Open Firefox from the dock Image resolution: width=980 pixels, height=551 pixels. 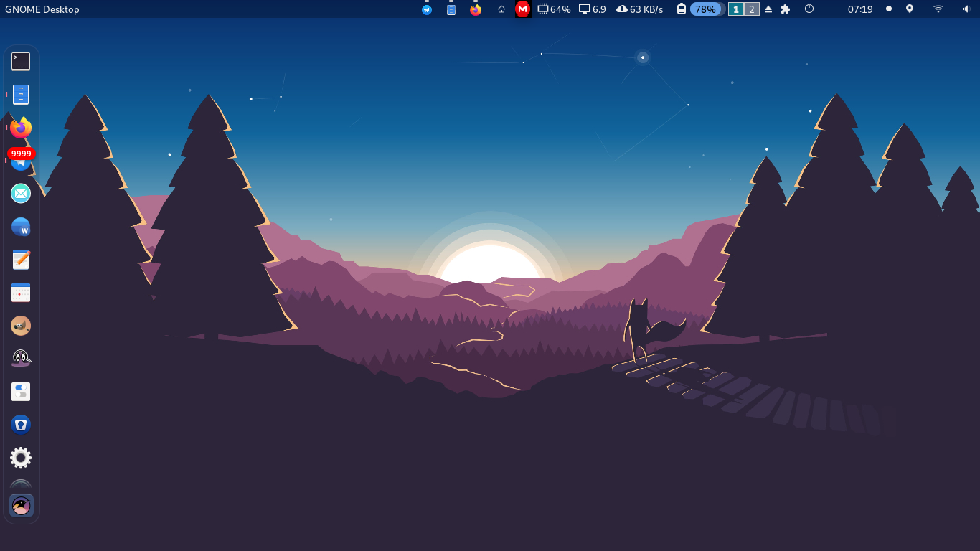(x=21, y=128)
